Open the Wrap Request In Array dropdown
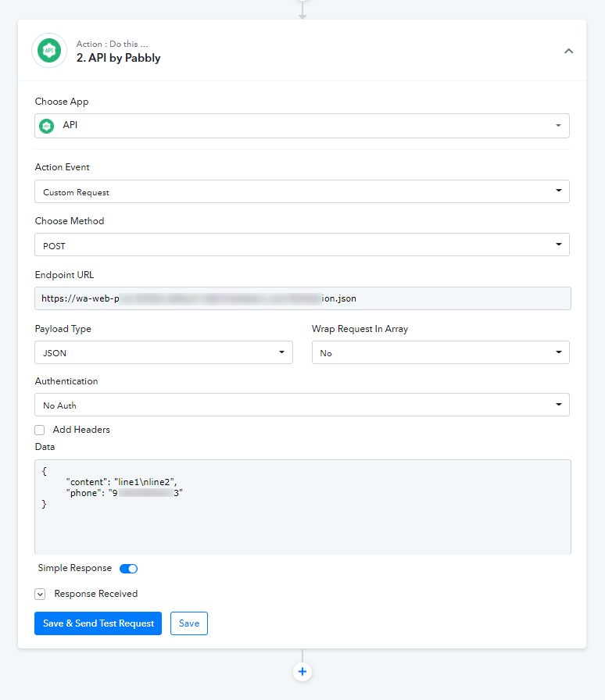 [x=441, y=352]
